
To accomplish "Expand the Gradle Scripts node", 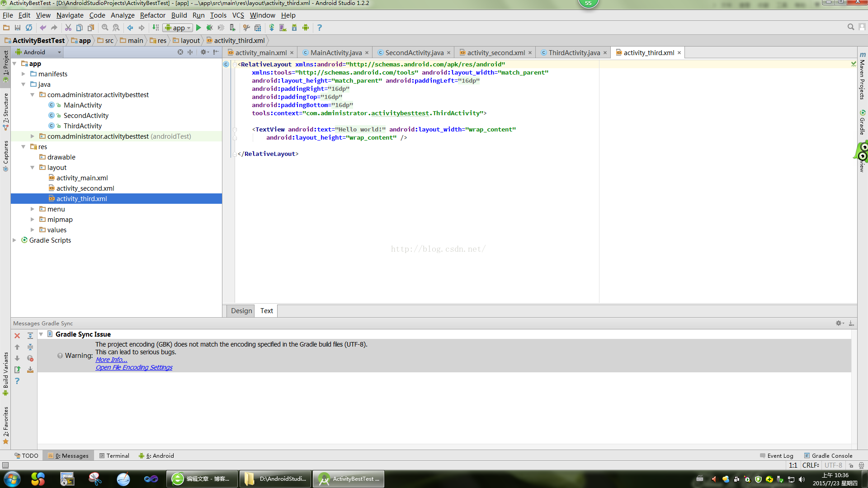I will pyautogui.click(x=14, y=240).
